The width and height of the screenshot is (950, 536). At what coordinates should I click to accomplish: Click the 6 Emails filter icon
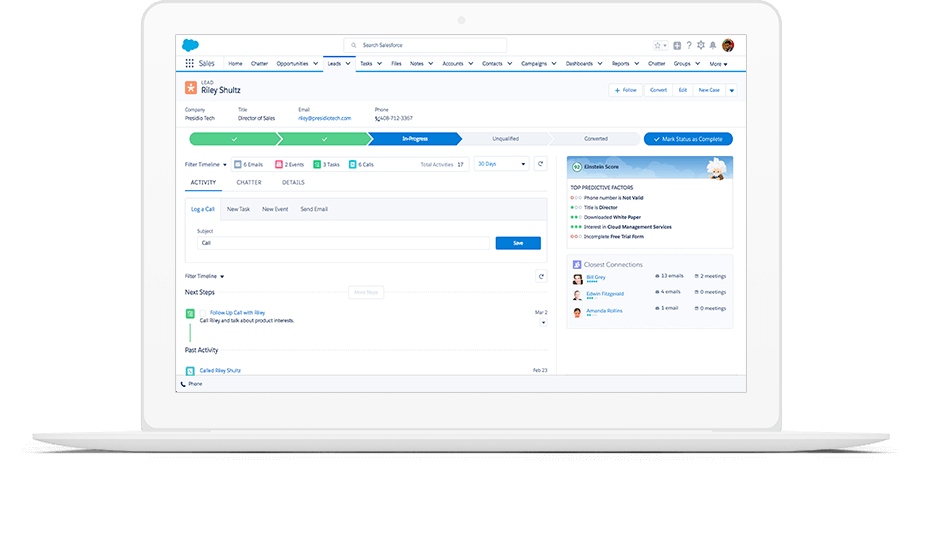pyautogui.click(x=238, y=164)
